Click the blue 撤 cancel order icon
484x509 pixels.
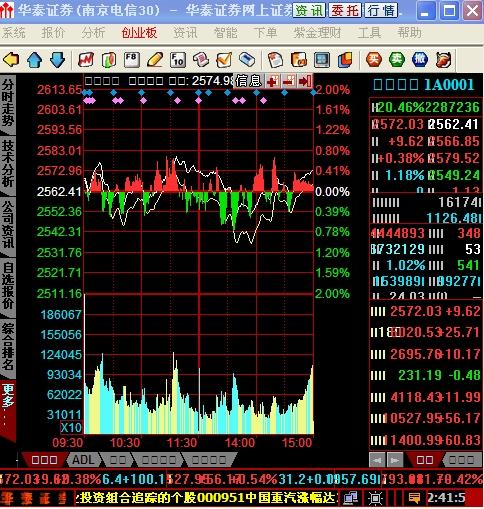point(420,60)
